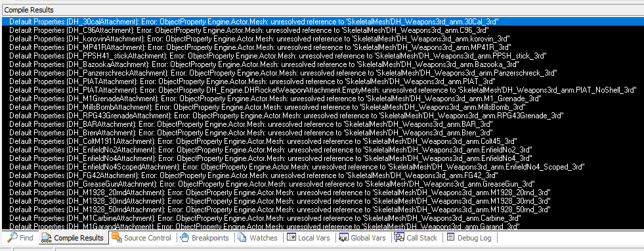Show the Local Vars tab
Screen dimensions: 644x251
coord(309,237)
